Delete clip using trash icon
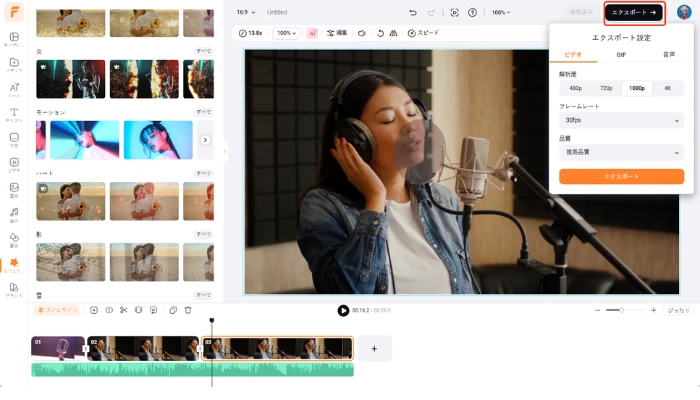 pyautogui.click(x=188, y=310)
